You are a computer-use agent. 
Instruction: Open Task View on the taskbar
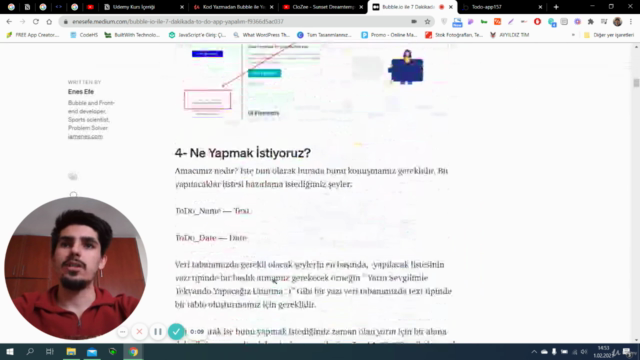[50, 351]
